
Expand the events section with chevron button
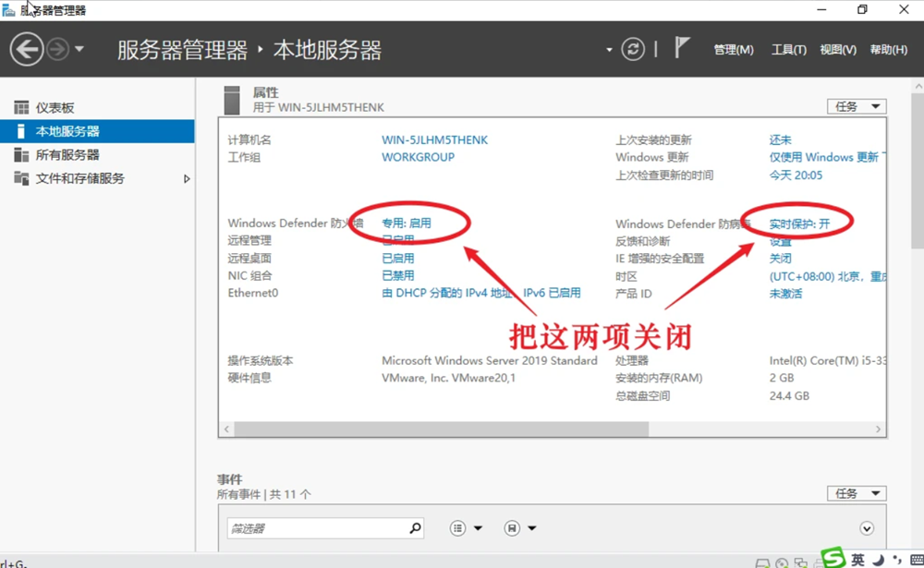867,528
